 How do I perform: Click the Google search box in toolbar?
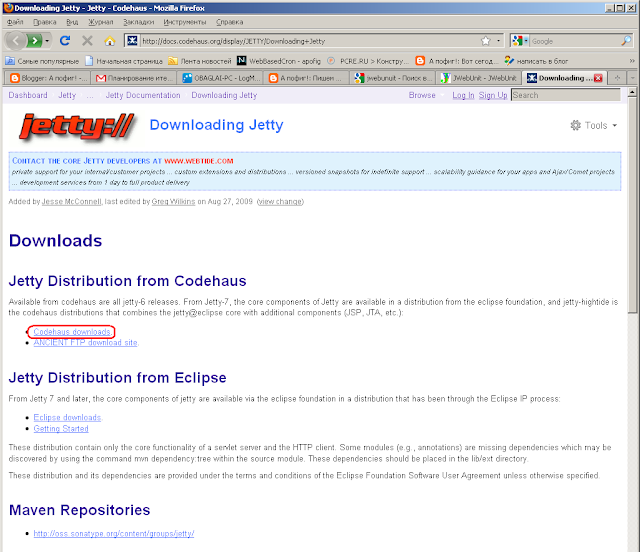(x=576, y=41)
